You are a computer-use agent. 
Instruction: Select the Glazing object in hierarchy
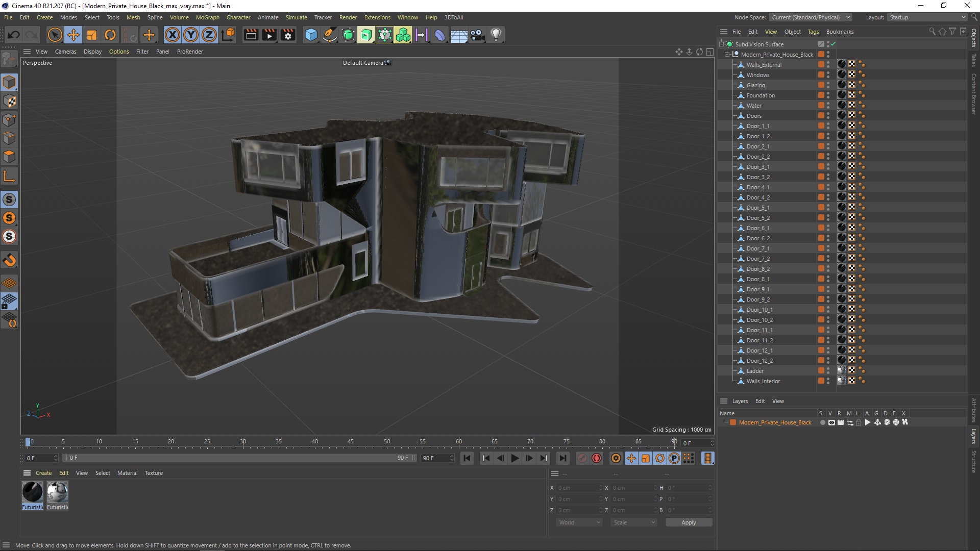pyautogui.click(x=755, y=85)
